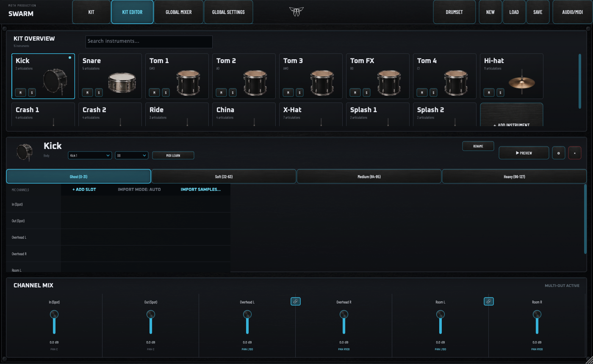Solo the Kick instrument
593x364 pixels.
coord(31,92)
